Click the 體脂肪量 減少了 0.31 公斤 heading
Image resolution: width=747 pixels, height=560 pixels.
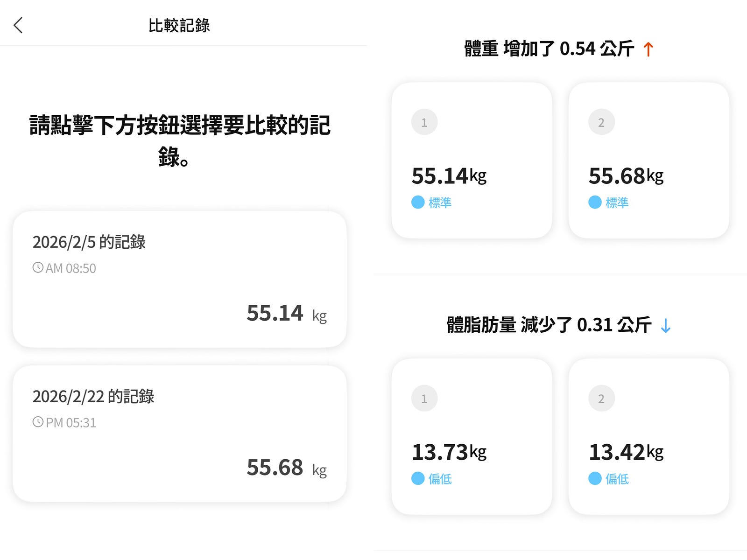(549, 325)
